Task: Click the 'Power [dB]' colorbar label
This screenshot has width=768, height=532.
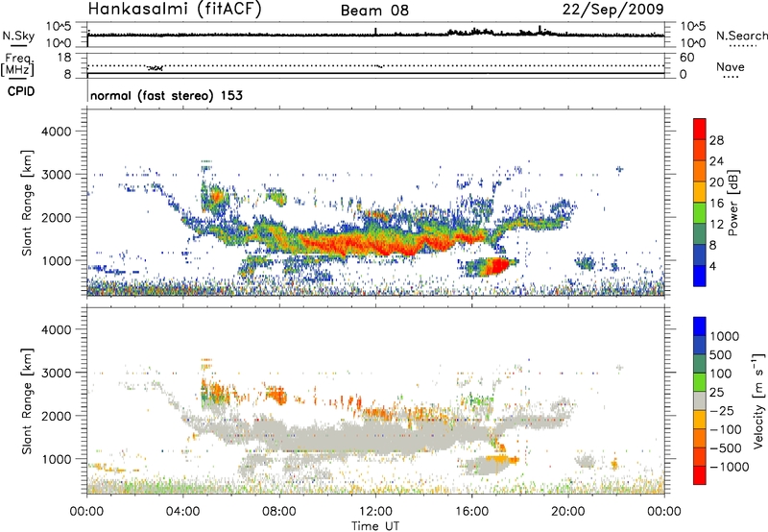Action: [x=732, y=203]
